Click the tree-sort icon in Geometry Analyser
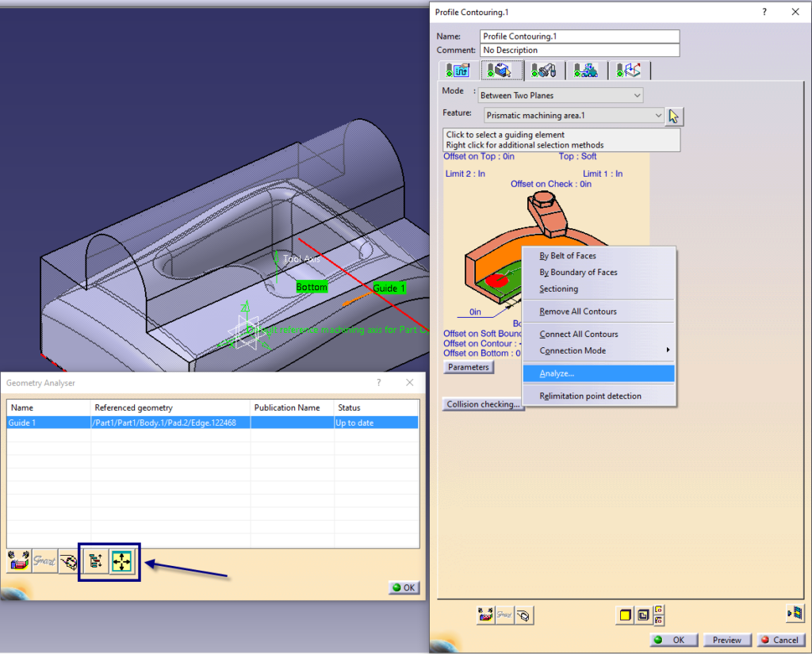 tap(94, 561)
